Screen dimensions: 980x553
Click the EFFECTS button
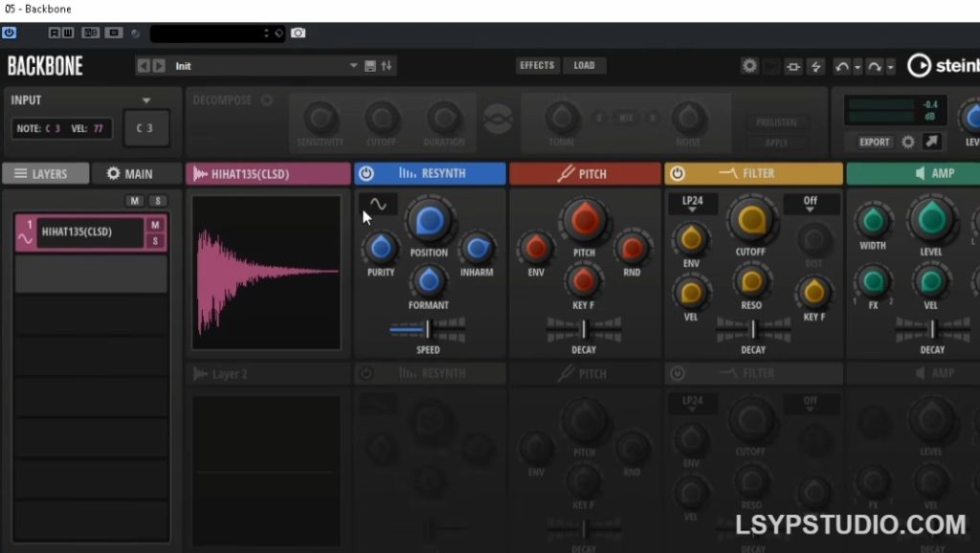(537, 65)
